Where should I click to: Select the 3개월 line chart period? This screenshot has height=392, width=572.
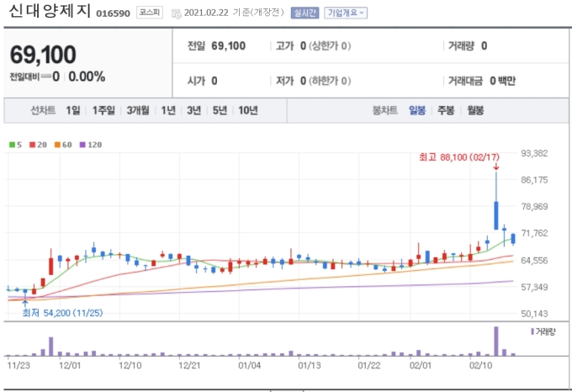[138, 110]
